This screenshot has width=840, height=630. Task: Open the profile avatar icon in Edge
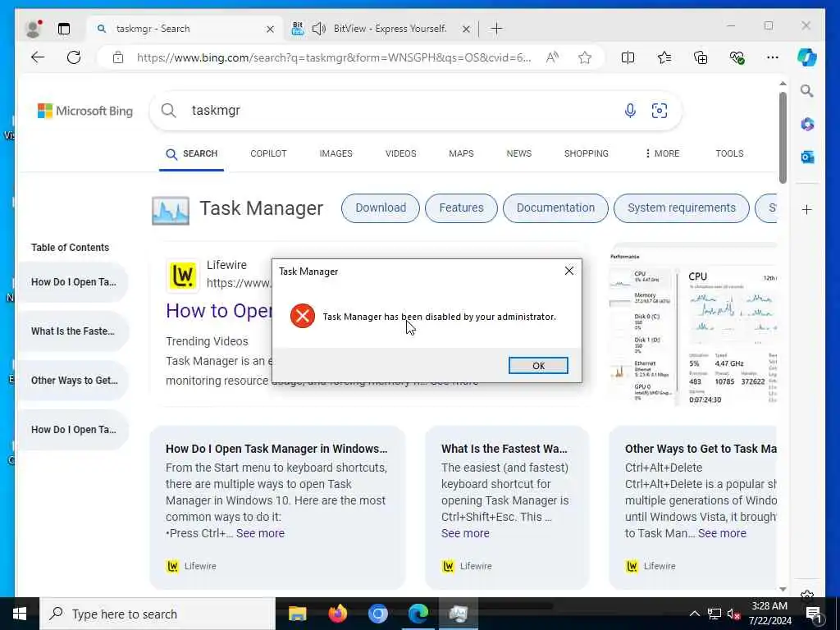(x=33, y=29)
